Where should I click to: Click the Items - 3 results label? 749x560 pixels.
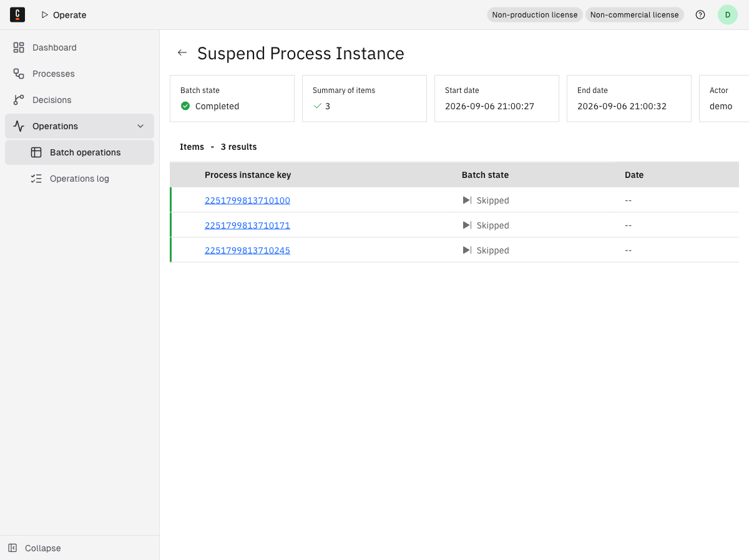pos(218,147)
